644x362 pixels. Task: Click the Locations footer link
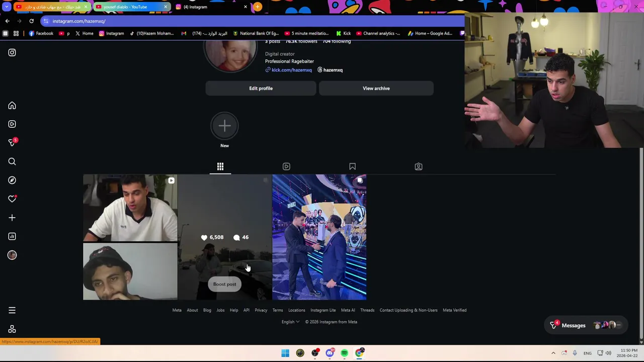coord(297,310)
